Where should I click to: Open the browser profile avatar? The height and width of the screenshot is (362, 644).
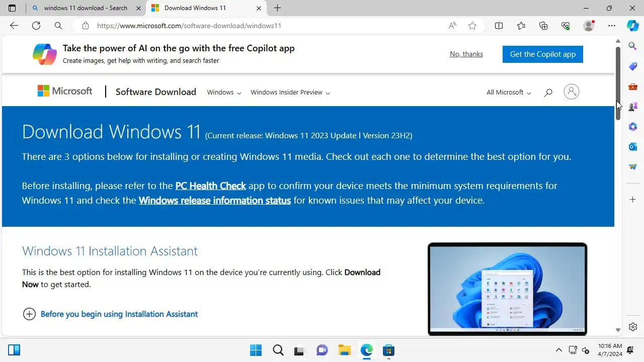(589, 26)
